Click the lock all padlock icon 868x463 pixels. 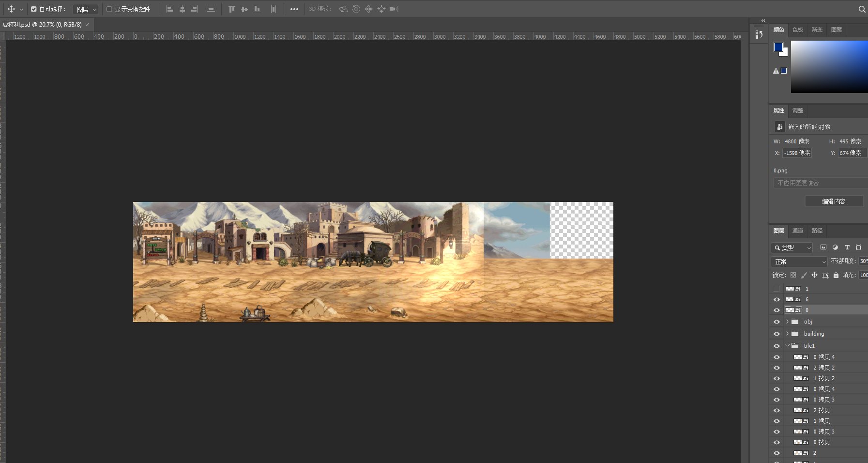836,275
